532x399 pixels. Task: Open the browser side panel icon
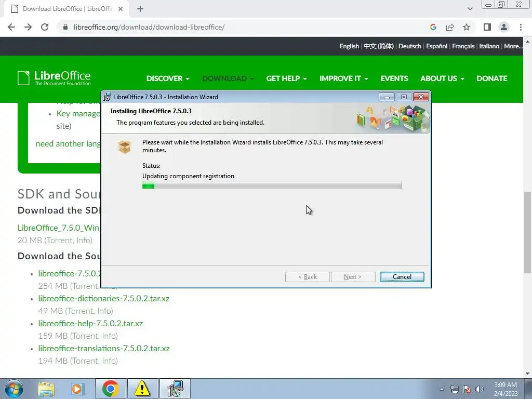[487, 27]
